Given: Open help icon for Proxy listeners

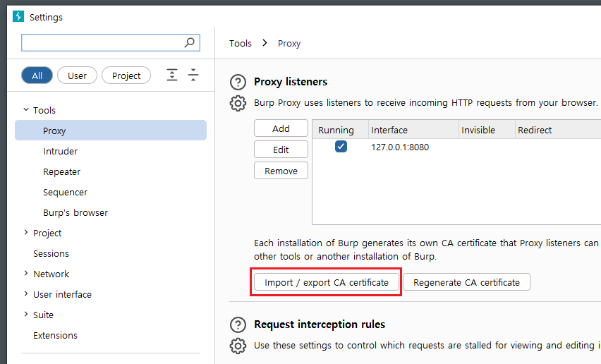Looking at the screenshot, I should (238, 82).
